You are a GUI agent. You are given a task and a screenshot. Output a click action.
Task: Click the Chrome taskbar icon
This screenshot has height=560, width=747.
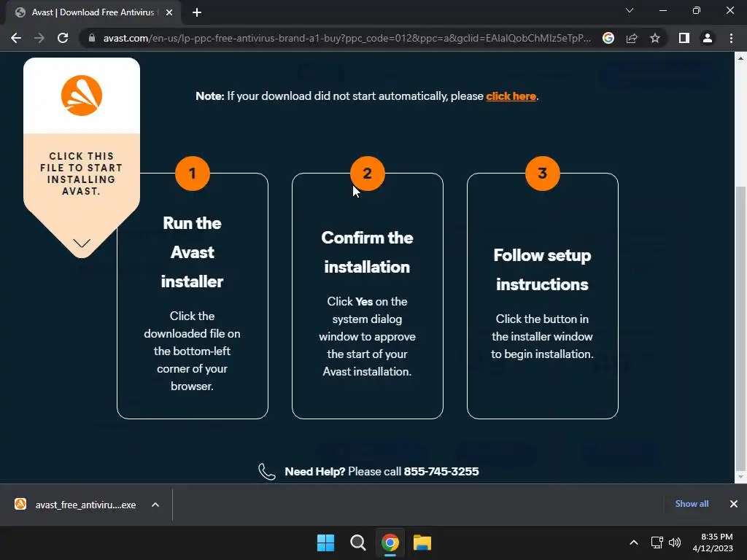390,542
